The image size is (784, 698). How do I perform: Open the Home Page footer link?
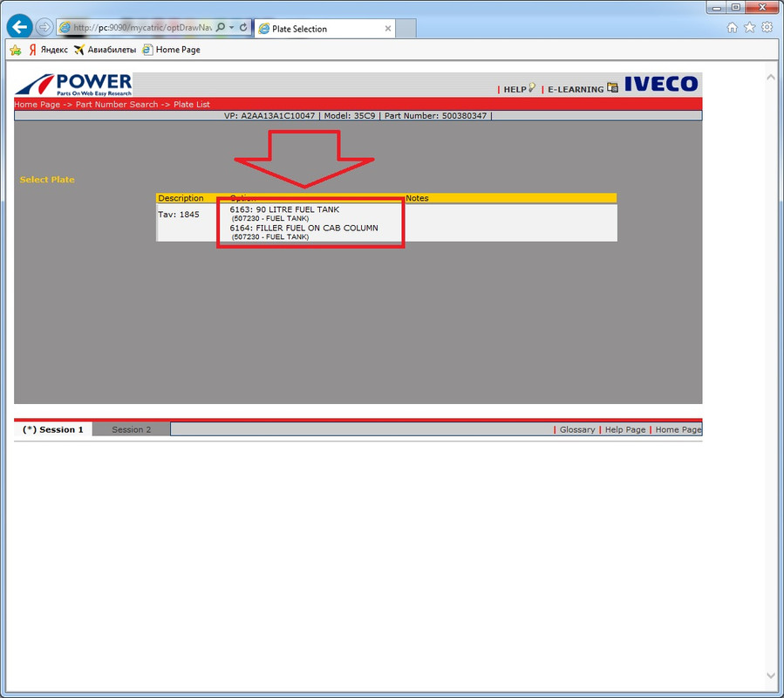tap(678, 429)
